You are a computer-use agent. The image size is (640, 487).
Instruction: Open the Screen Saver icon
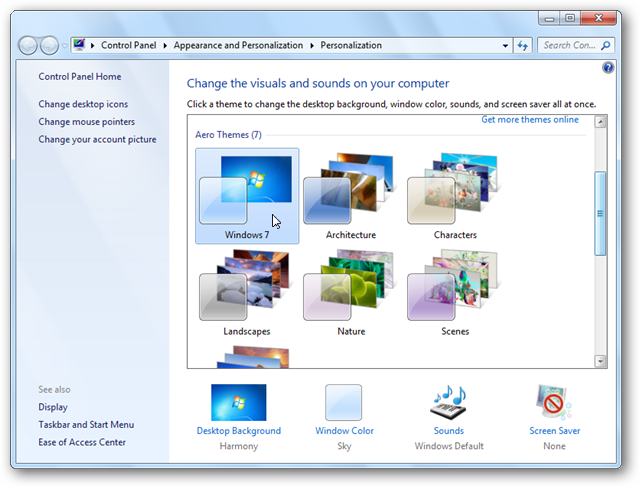click(554, 402)
